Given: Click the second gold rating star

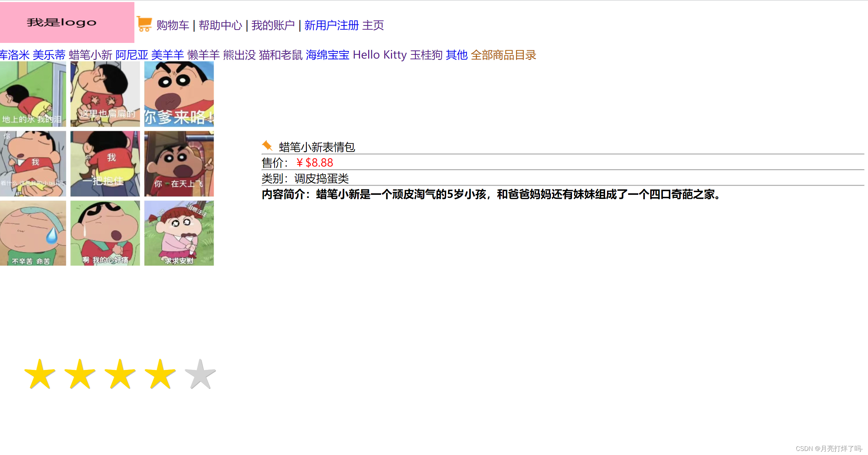Looking at the screenshot, I should coord(80,374).
